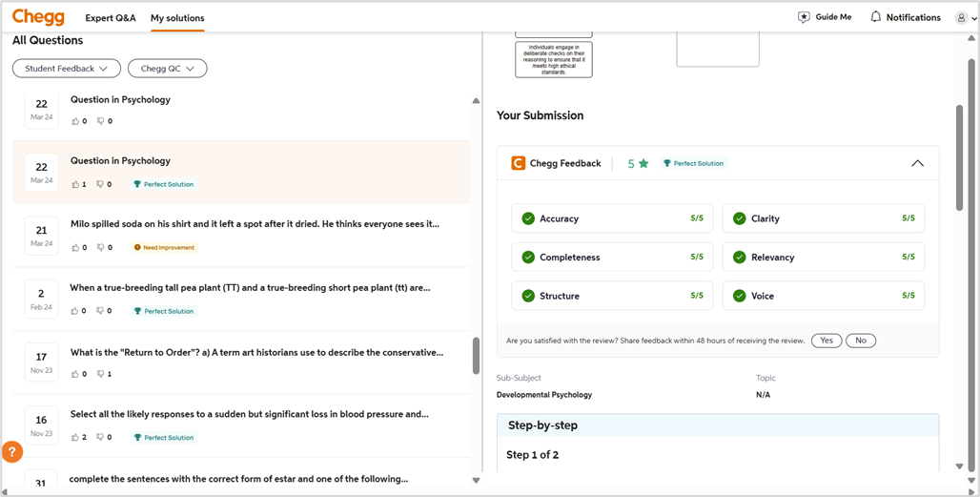The height and width of the screenshot is (497, 980).
Task: Click the Topic N/A value
Action: [764, 395]
